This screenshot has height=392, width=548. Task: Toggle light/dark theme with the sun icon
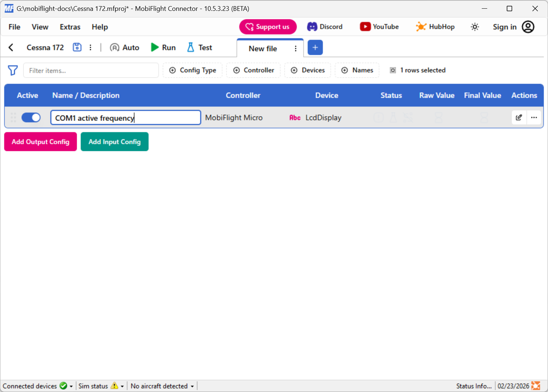tap(475, 26)
